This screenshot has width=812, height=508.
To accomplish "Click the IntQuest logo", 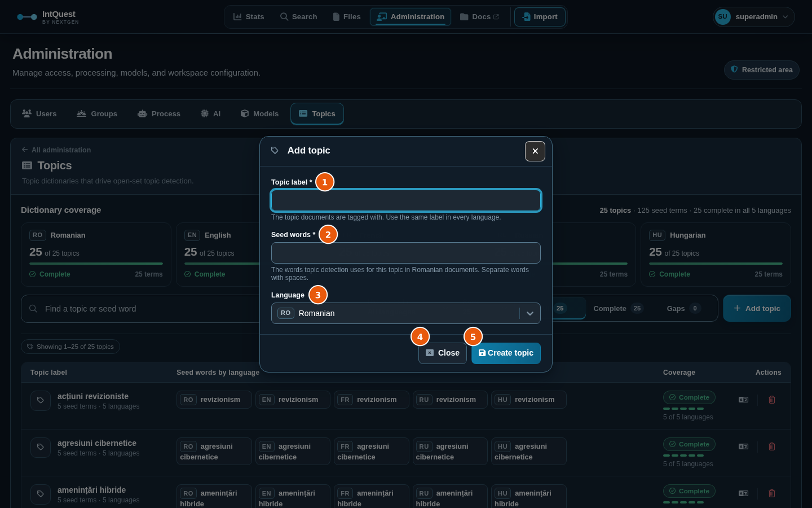I will click(x=48, y=17).
